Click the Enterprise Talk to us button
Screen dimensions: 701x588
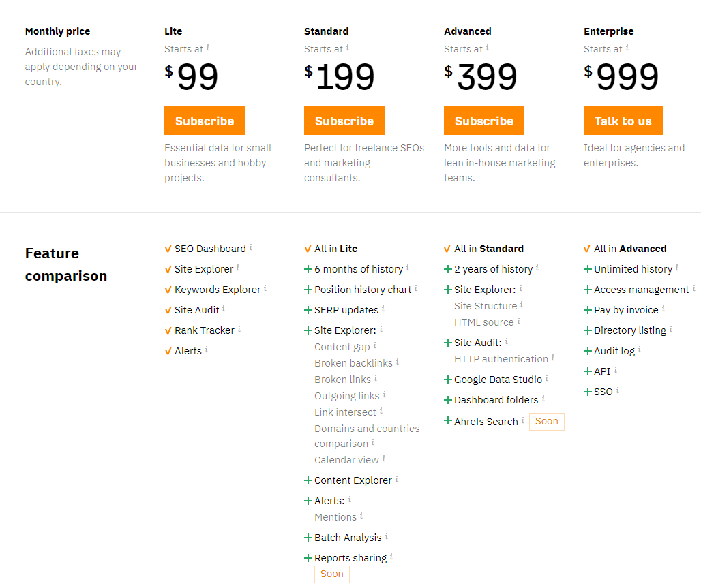[x=623, y=121]
